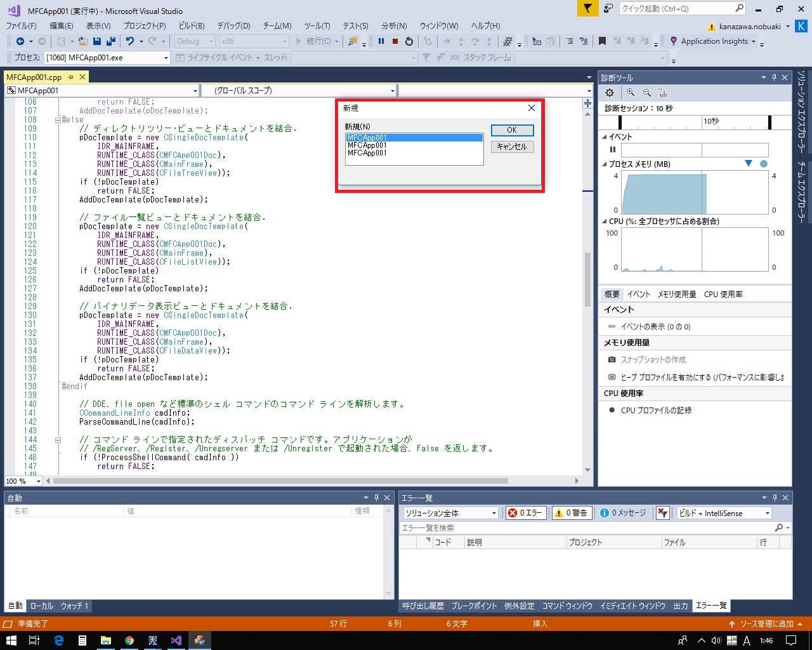This screenshot has width=812, height=650.
Task: Open Microsoft Edge from the taskbar
Action: point(58,640)
